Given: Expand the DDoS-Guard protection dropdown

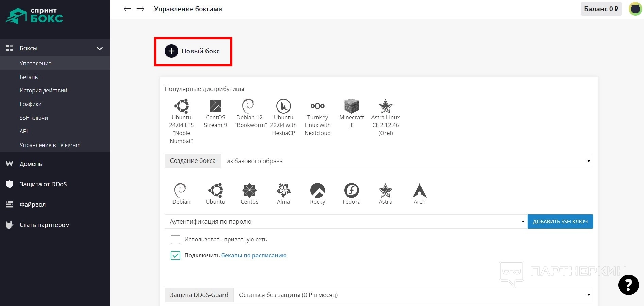Looking at the screenshot, I should 413,295.
